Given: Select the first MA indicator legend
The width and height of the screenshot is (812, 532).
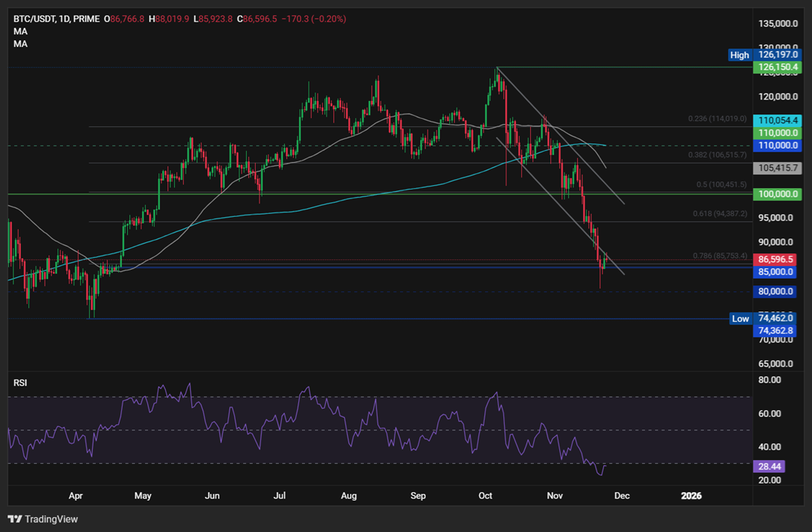Looking at the screenshot, I should pos(19,31).
